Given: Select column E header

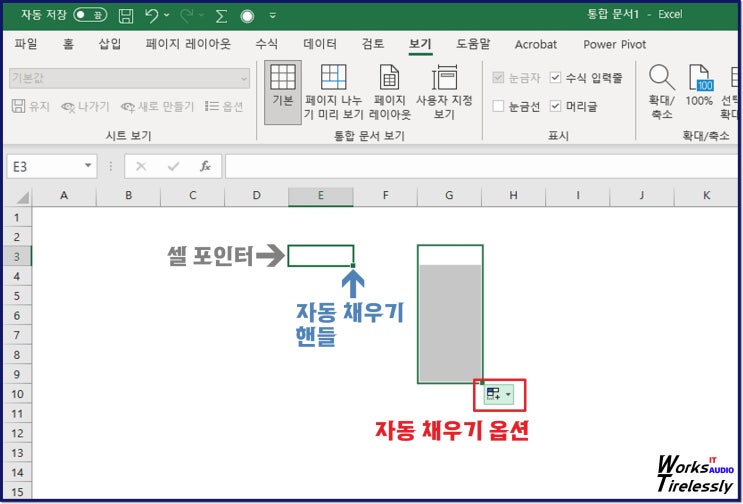Looking at the screenshot, I should click(321, 196).
